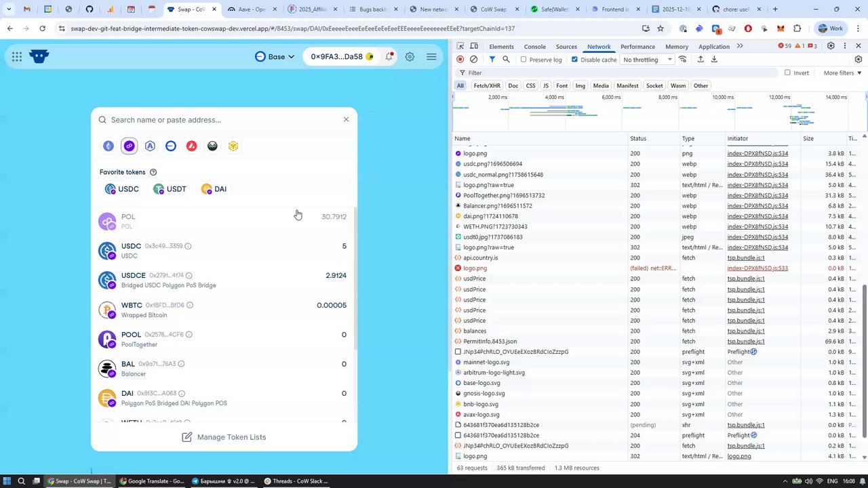The height and width of the screenshot is (488, 868).
Task: Select the CSS request type filter
Action: [530, 85]
